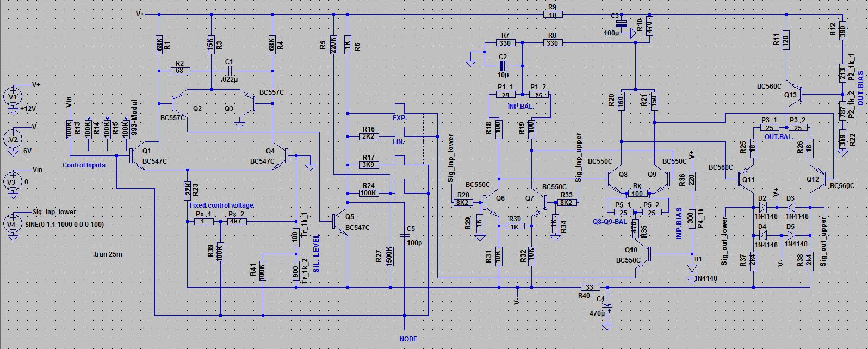Click the 'Fixed control voltage' annotation
This screenshot has height=349, width=868.
pos(221,205)
